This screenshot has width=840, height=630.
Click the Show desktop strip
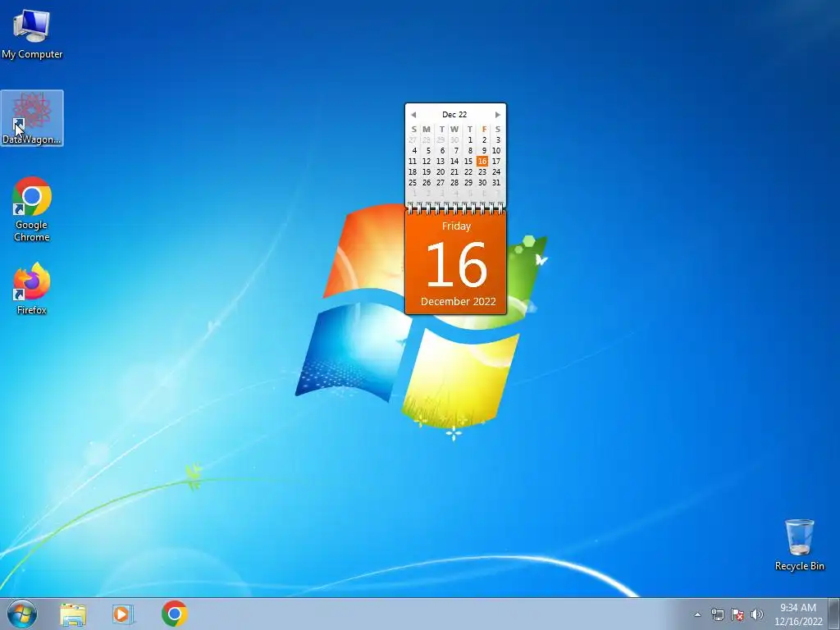coord(834,614)
